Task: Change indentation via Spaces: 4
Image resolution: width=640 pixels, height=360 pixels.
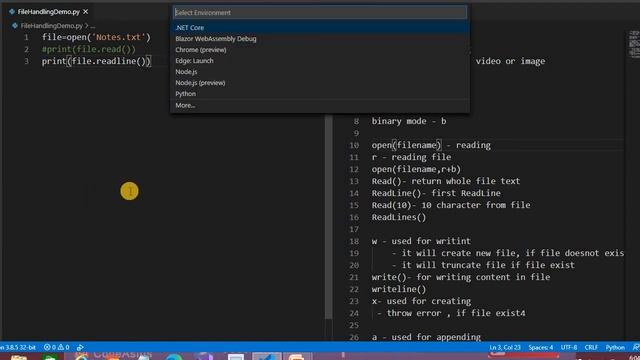Action: 541,347
